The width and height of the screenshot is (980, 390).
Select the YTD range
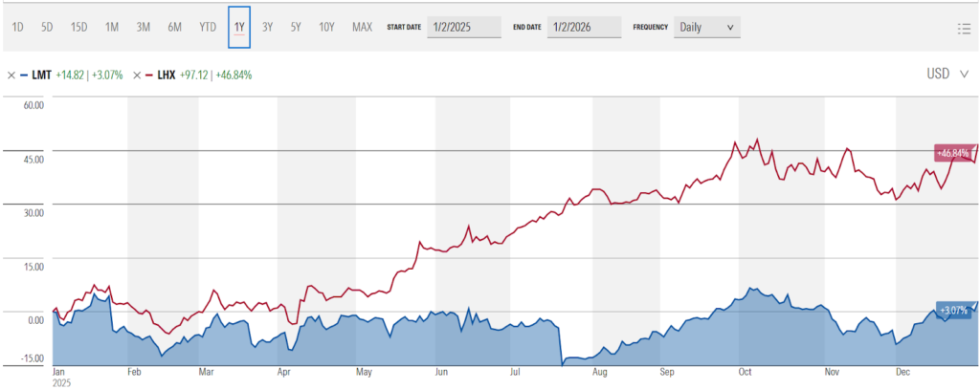coord(208,27)
